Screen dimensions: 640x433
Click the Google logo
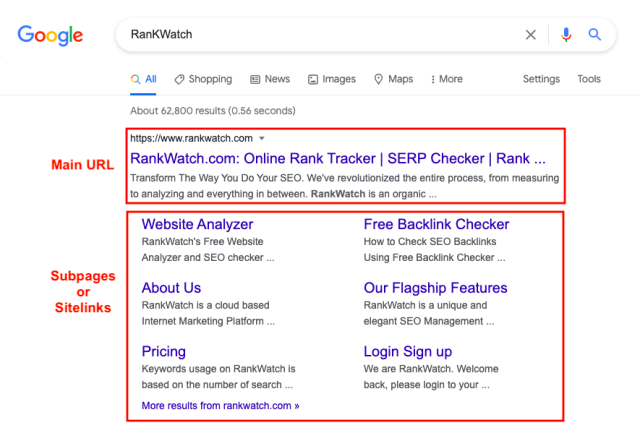pyautogui.click(x=50, y=36)
